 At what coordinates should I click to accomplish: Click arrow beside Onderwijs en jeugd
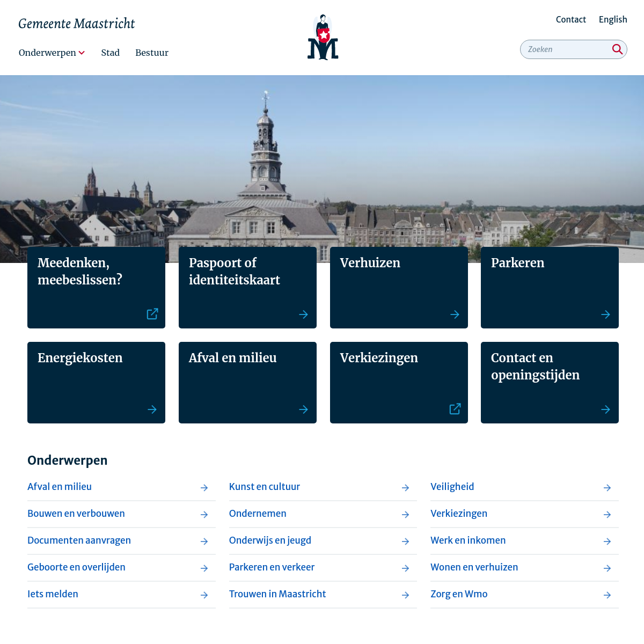coord(406,541)
